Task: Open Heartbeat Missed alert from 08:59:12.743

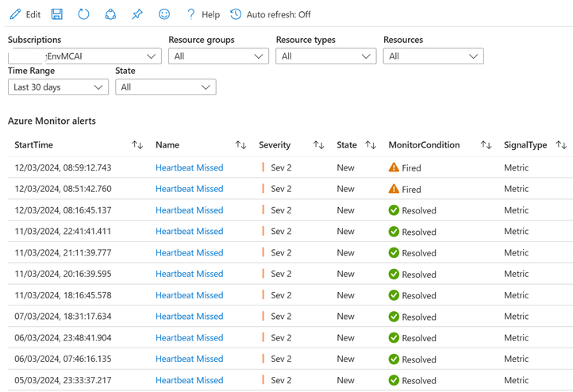Action: (x=190, y=167)
